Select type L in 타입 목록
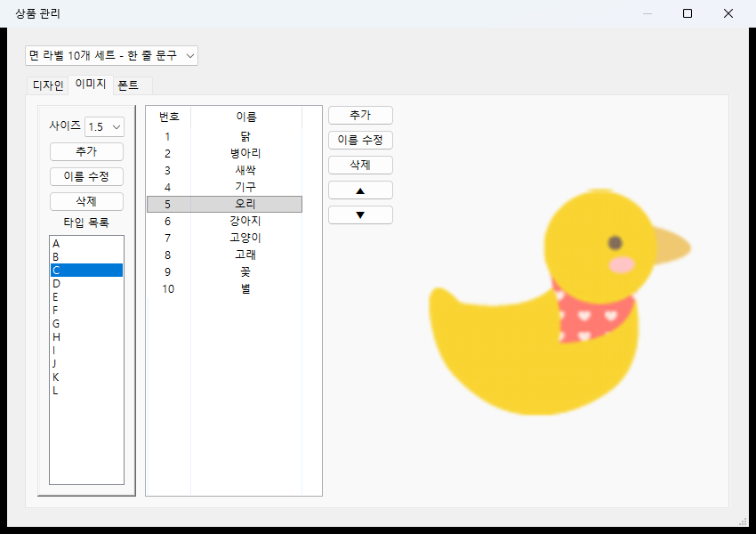The image size is (756, 534). click(x=86, y=391)
